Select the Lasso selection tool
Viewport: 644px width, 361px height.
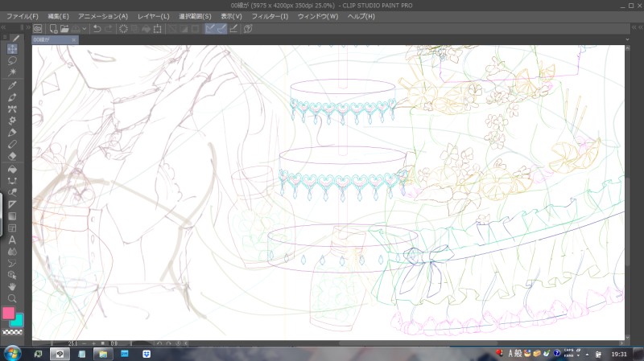(12, 61)
